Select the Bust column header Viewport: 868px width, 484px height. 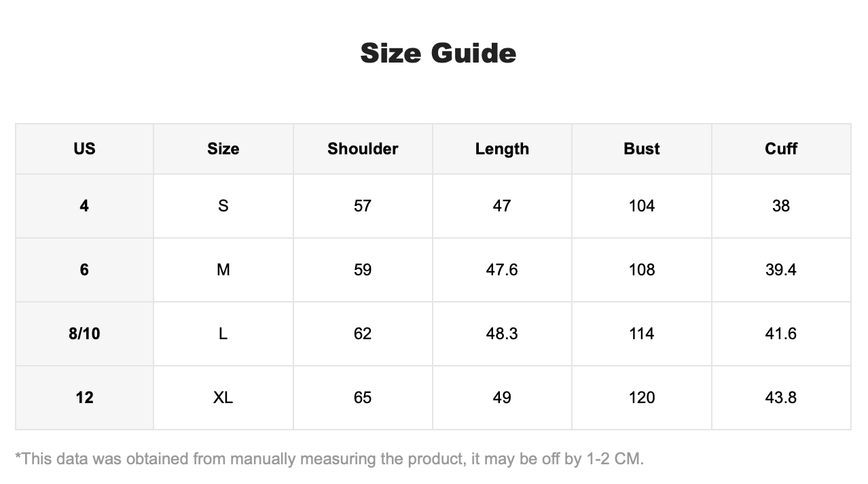click(x=642, y=149)
